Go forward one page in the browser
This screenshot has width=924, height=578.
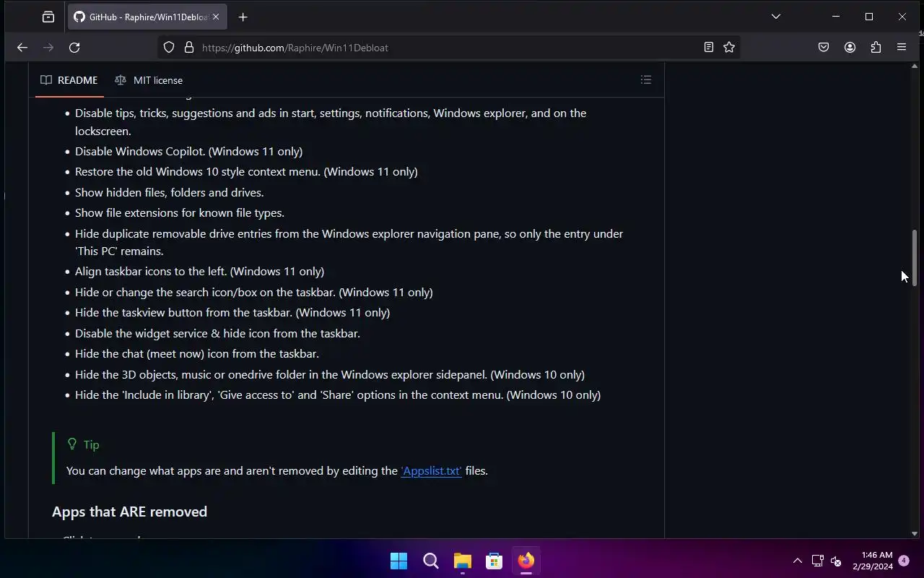click(48, 48)
